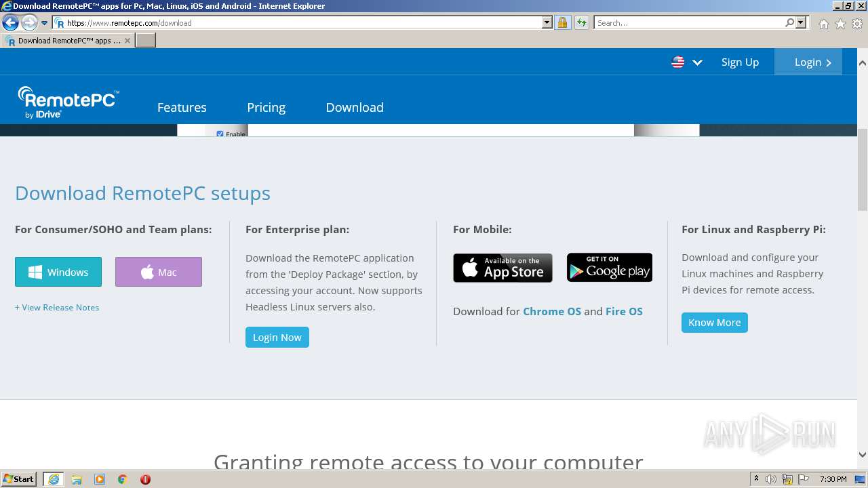The image size is (868, 488).
Task: Click the Google Play badge
Action: pyautogui.click(x=610, y=267)
